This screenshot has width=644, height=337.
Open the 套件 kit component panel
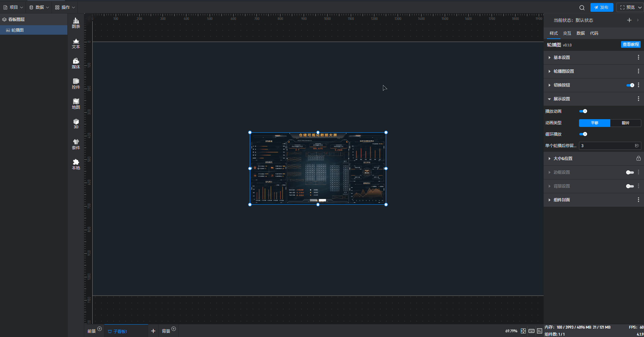tap(76, 144)
